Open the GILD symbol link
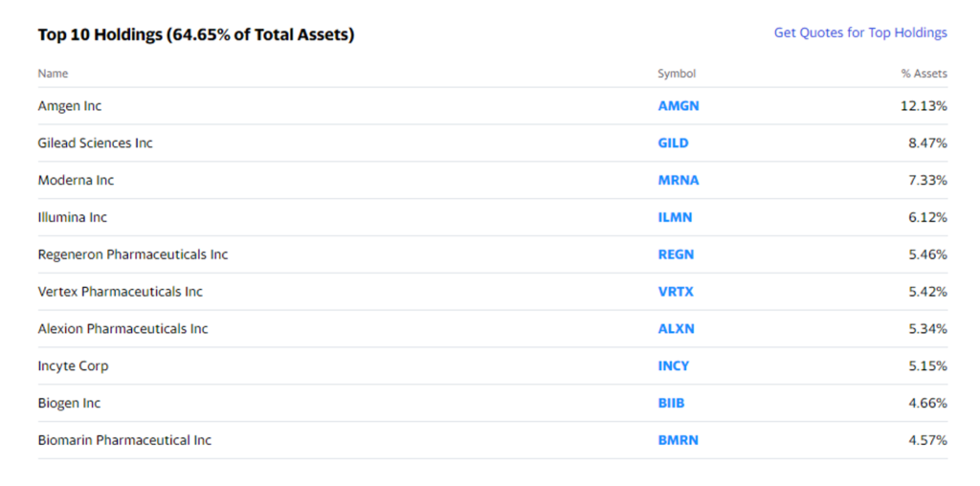Image resolution: width=980 pixels, height=486 pixels. tap(673, 144)
